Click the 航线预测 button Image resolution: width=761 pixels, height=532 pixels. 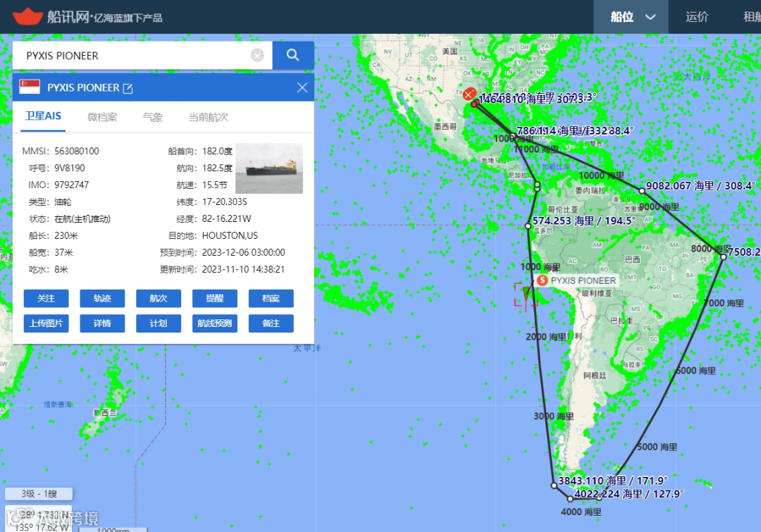click(x=214, y=323)
